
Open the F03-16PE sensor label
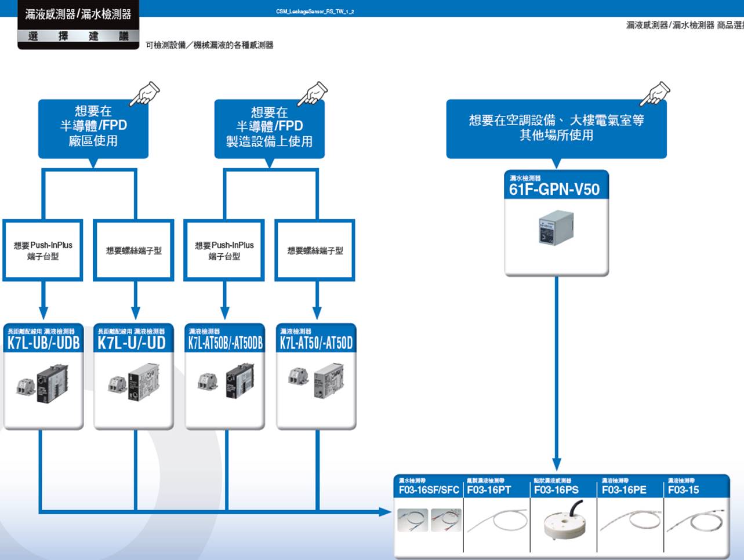pos(624,490)
